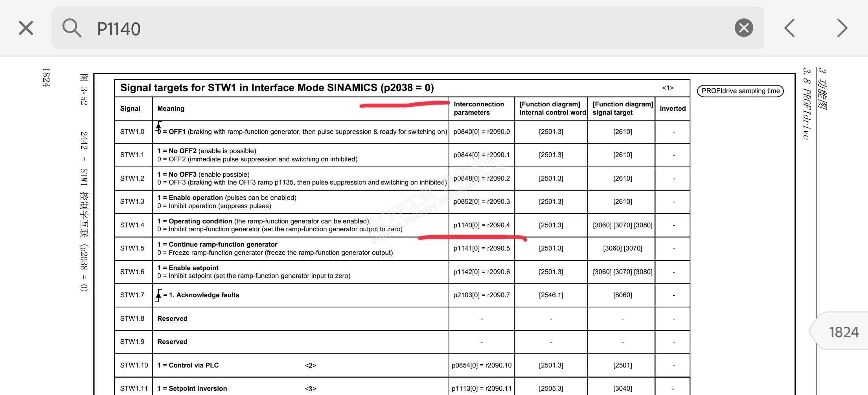Click '[2505.3]' in the STW1.11 row
The height and width of the screenshot is (395, 868).
tap(551, 388)
